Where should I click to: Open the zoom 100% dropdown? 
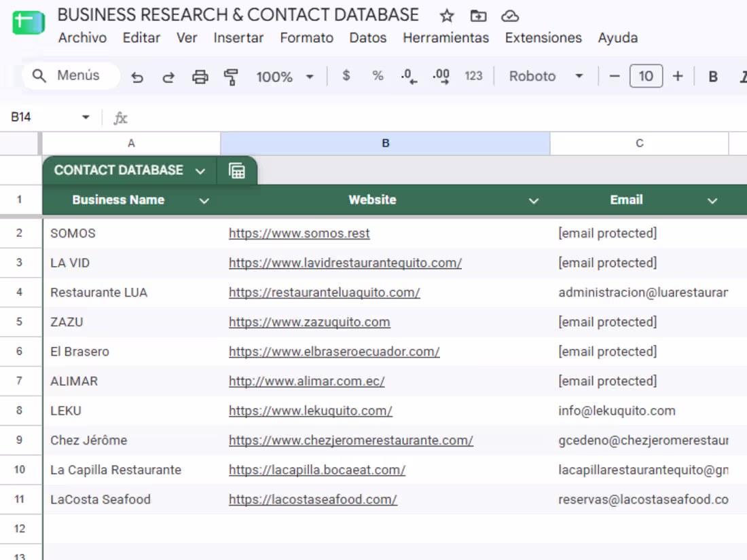285,77
